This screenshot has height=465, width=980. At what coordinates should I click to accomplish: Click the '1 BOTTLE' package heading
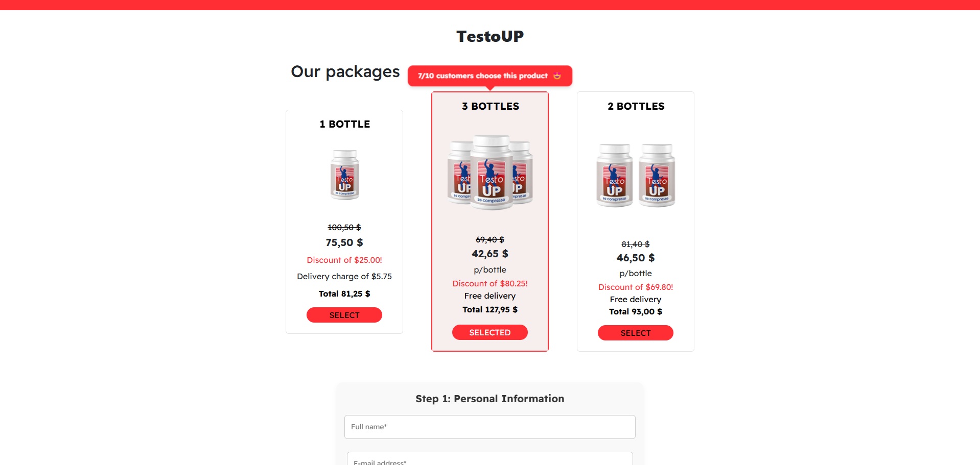[344, 124]
